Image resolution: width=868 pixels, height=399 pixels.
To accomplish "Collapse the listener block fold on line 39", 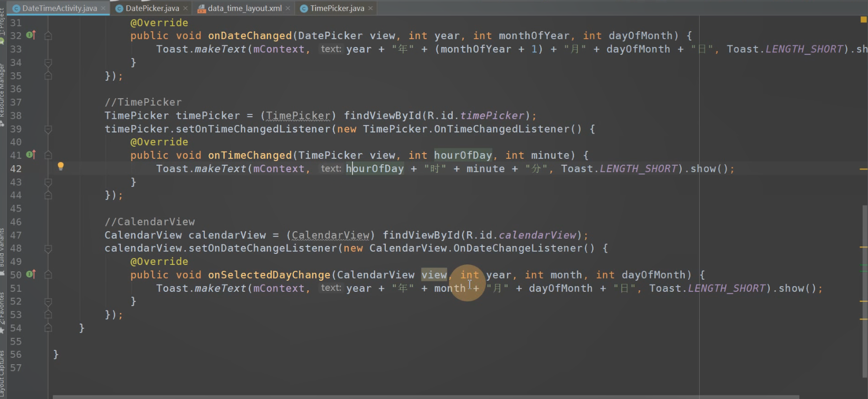I will (48, 129).
